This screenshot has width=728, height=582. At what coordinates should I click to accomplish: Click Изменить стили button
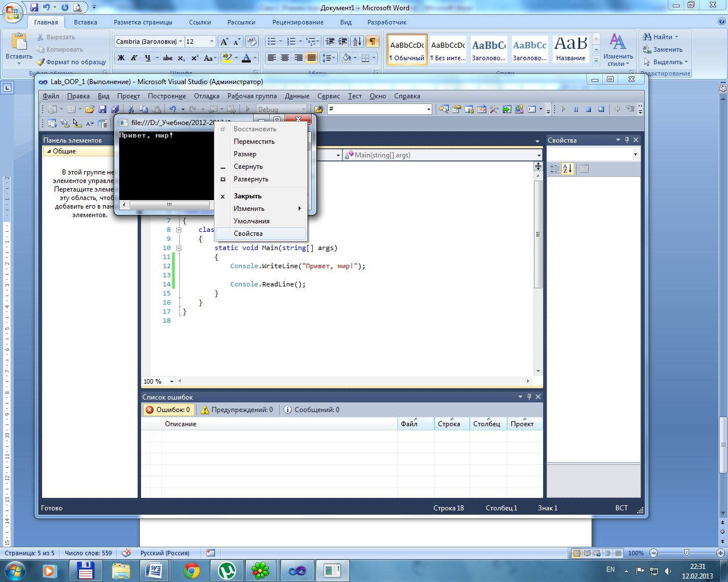tap(618, 49)
